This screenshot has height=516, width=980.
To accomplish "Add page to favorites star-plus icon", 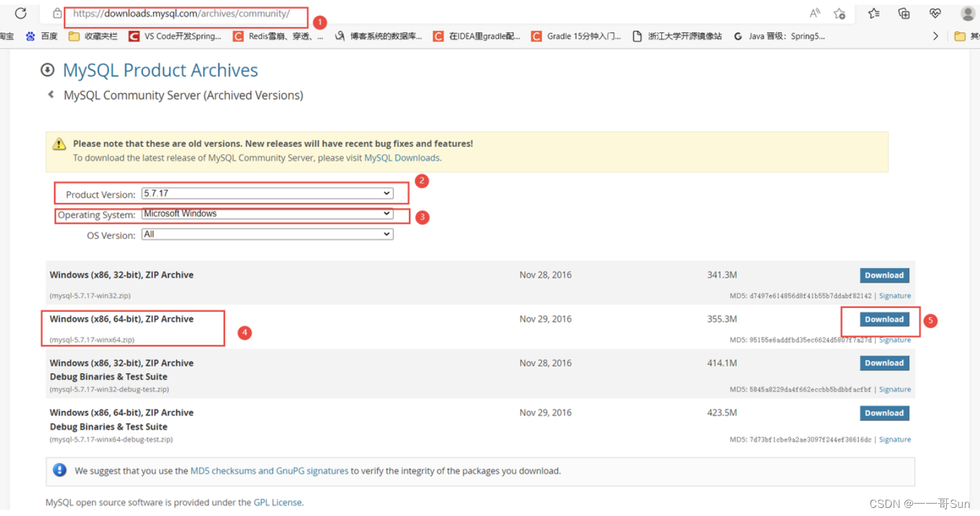I will click(x=839, y=13).
